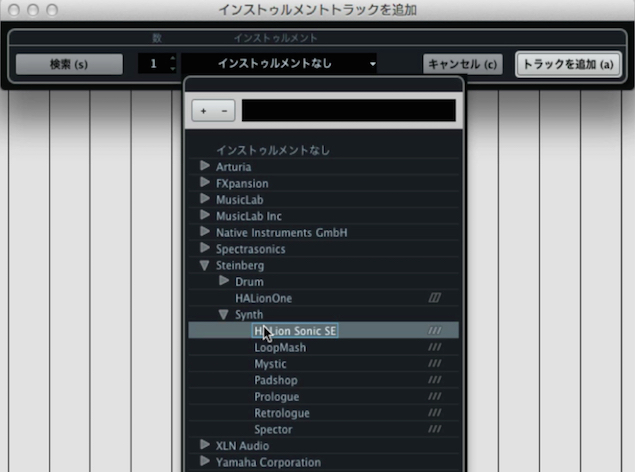Click the instrument search text field
Image resolution: width=635 pixels, height=472 pixels.
click(x=349, y=110)
